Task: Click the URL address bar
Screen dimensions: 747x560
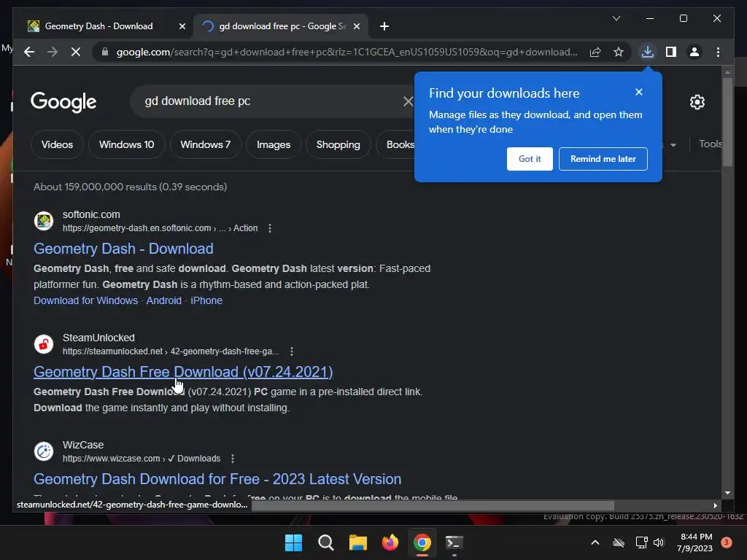Action: click(x=347, y=52)
